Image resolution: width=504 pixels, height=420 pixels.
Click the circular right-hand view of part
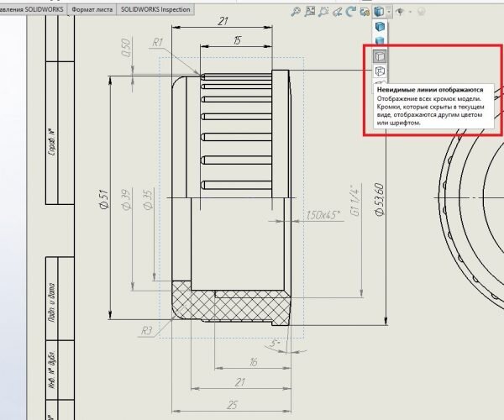[472, 197]
